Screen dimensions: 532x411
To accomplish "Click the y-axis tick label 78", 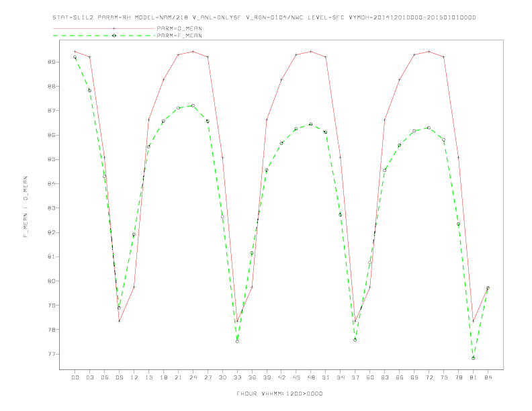I will (x=51, y=330).
